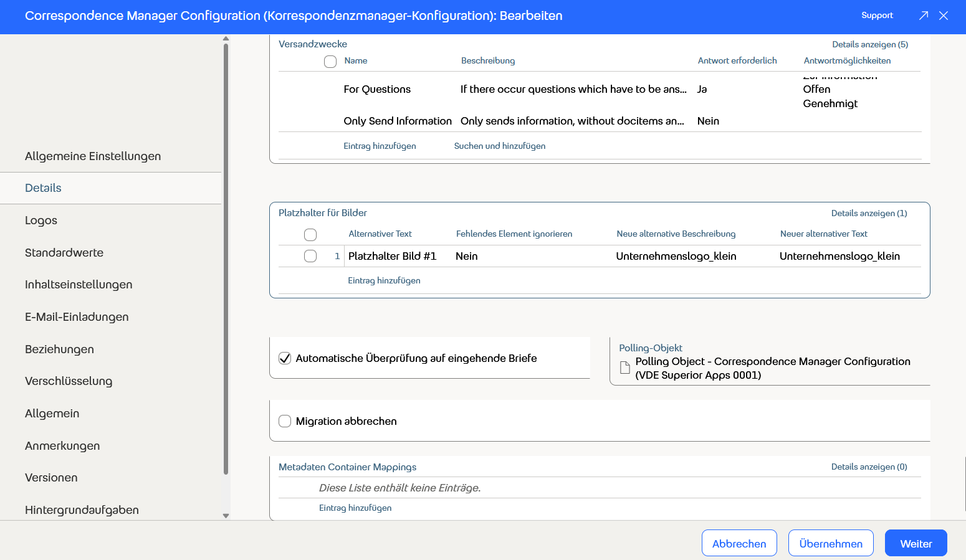Expand Details anzeigen (5) for Versandzwecke
This screenshot has width=966, height=560.
pos(869,44)
